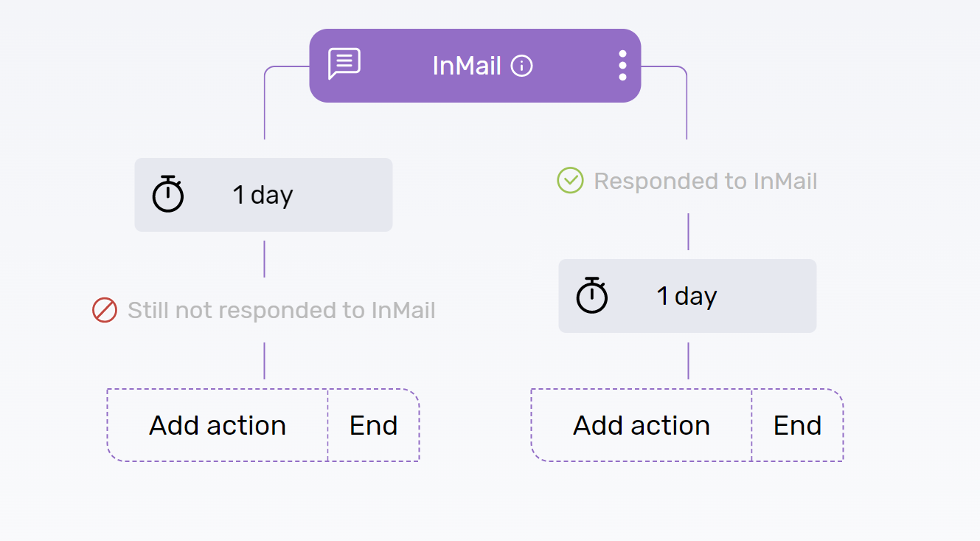Select the InMail step header
The width and height of the screenshot is (980, 541).
pos(475,66)
